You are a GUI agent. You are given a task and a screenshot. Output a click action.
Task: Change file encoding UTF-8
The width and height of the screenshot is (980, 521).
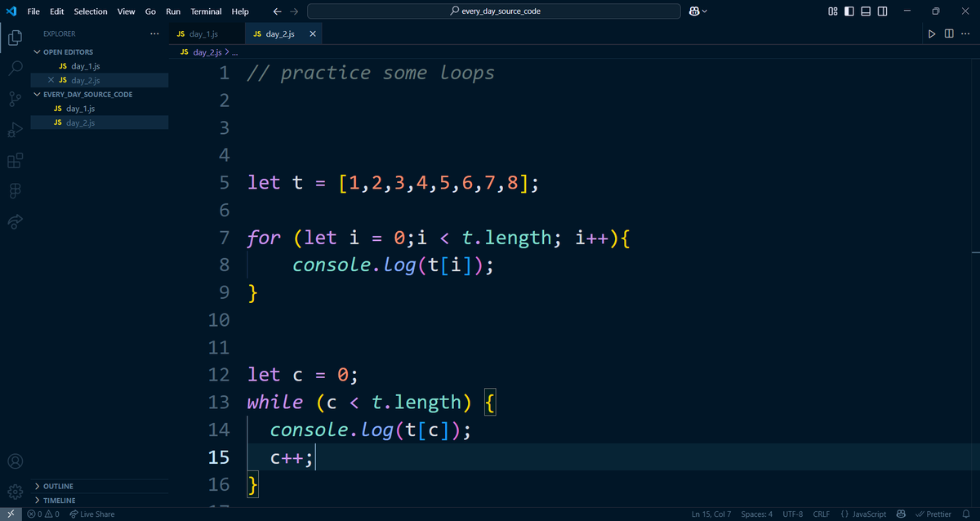tap(792, 514)
